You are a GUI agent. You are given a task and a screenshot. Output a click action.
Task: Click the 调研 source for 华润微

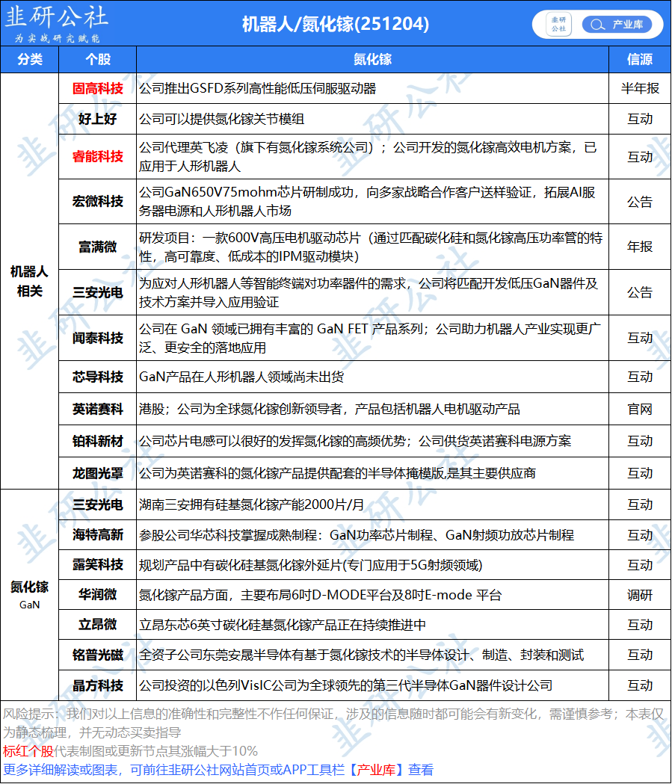(x=640, y=595)
